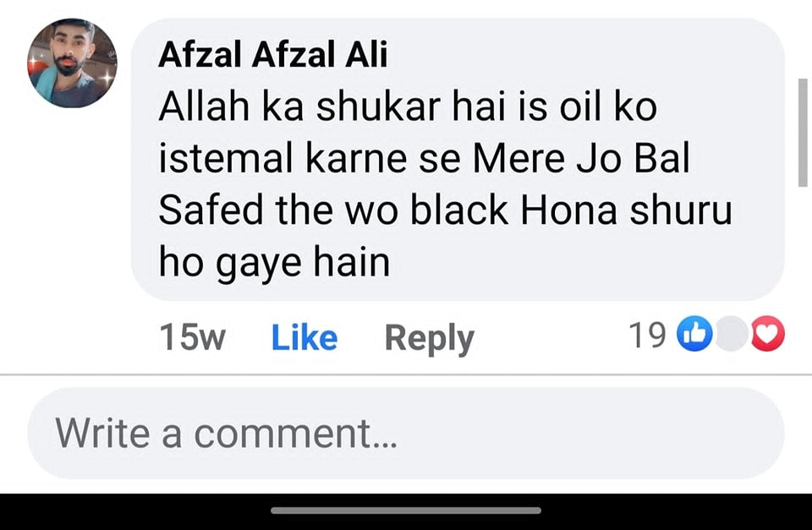The width and height of the screenshot is (812, 530).
Task: Click the 'ho gaye hain' comment line
Action: pos(274,263)
